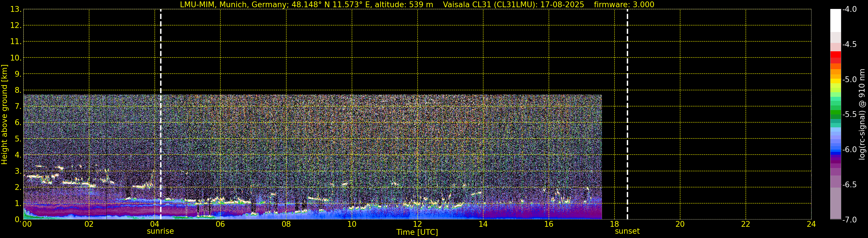Click the x-axis tick label '10'

(352, 224)
